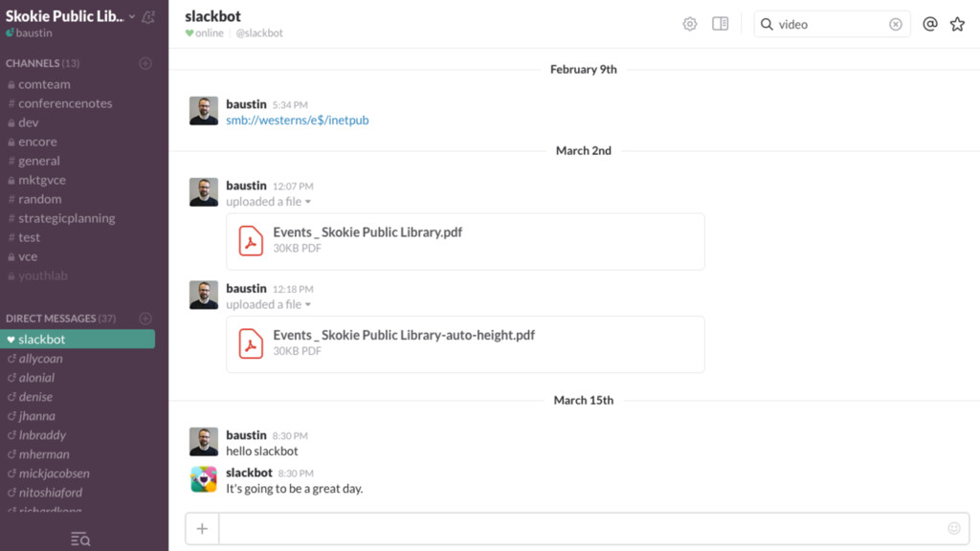Viewport: 980px width, 551px height.
Task: Click the DIRECT MESSAGES section header
Action: [60, 318]
